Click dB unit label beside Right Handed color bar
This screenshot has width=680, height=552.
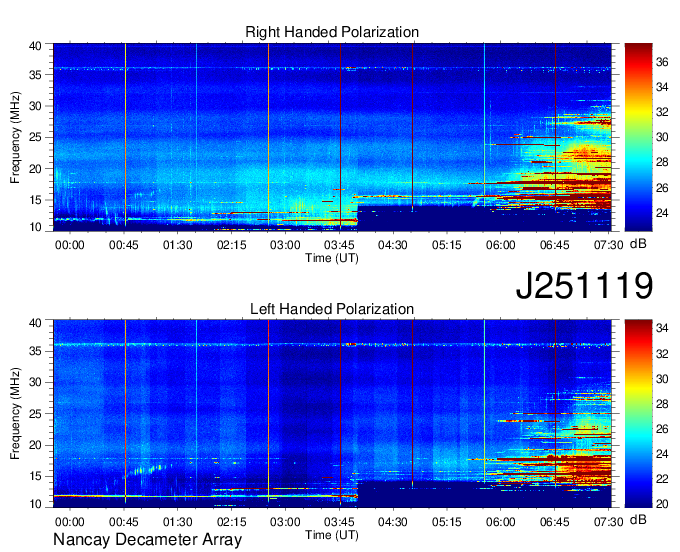[x=665, y=244]
